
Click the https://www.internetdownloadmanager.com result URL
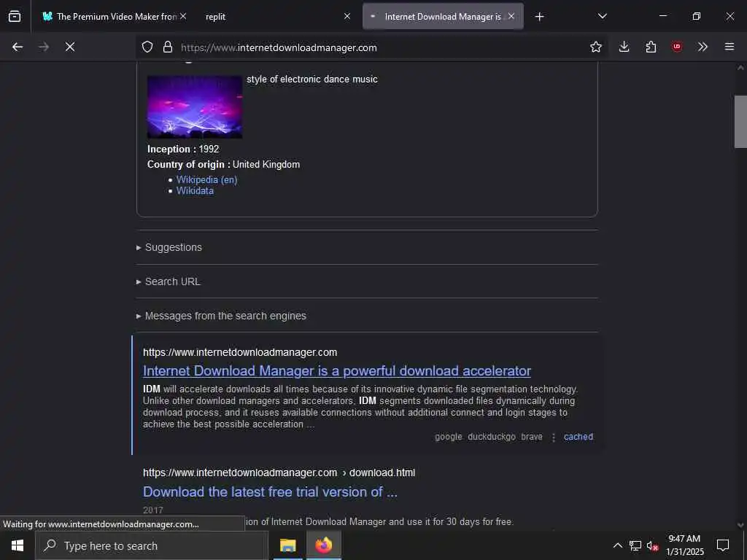click(240, 352)
